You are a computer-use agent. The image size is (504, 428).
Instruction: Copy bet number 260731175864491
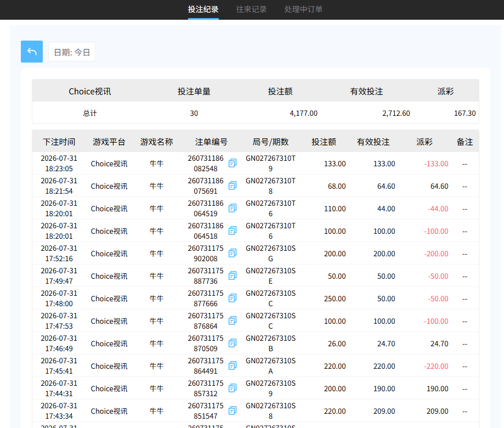(233, 366)
